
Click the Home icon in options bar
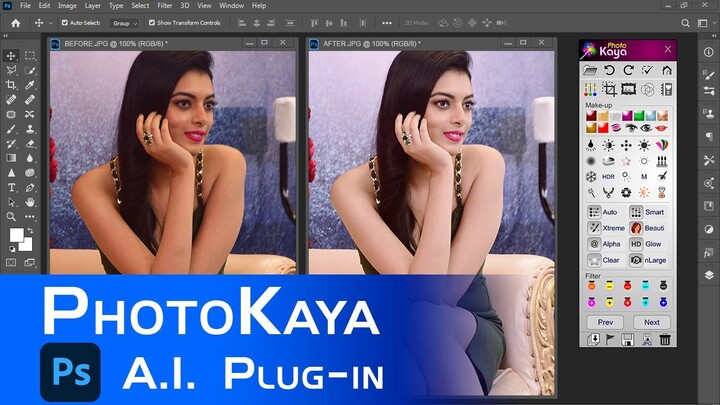(16, 23)
